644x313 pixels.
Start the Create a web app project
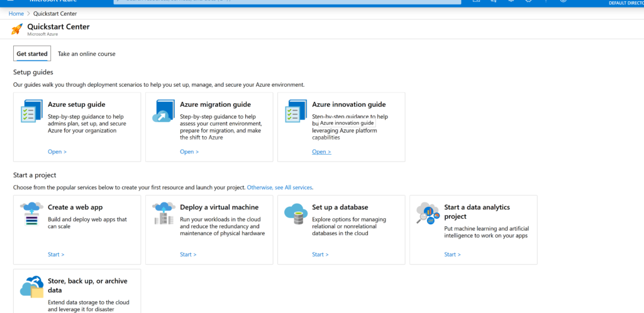pos(56,255)
